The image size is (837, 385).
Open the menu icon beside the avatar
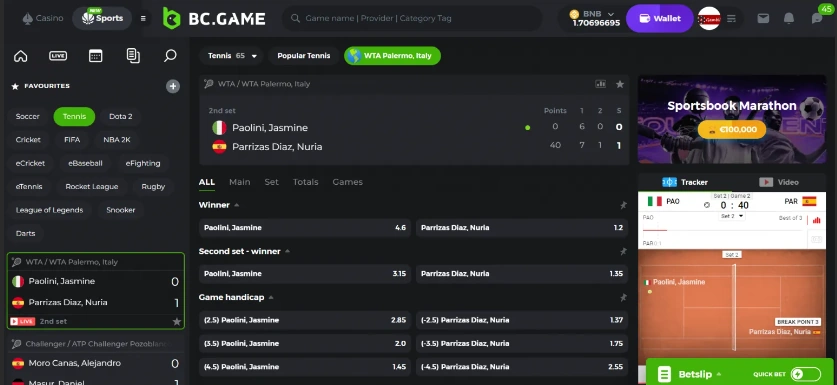pos(731,18)
